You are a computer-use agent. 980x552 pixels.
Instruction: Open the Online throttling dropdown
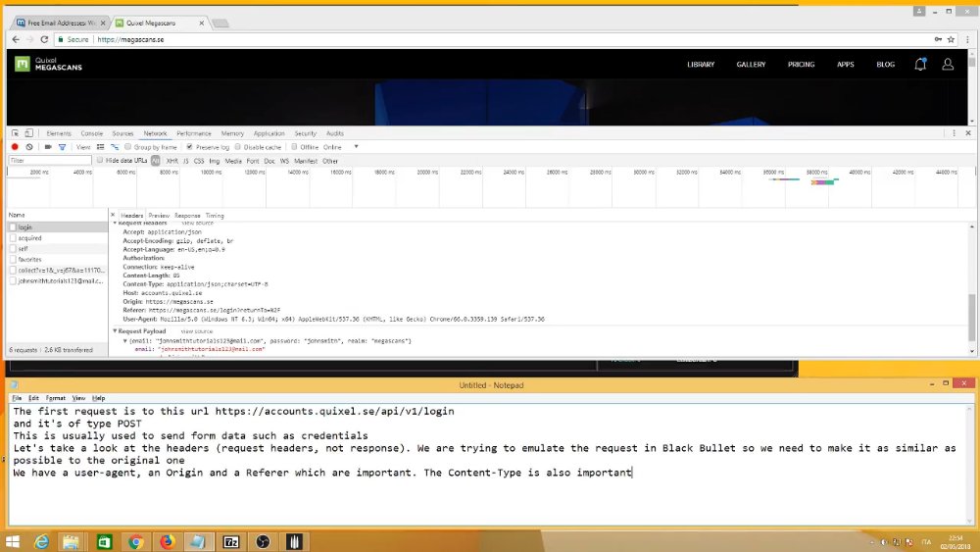pos(341,147)
